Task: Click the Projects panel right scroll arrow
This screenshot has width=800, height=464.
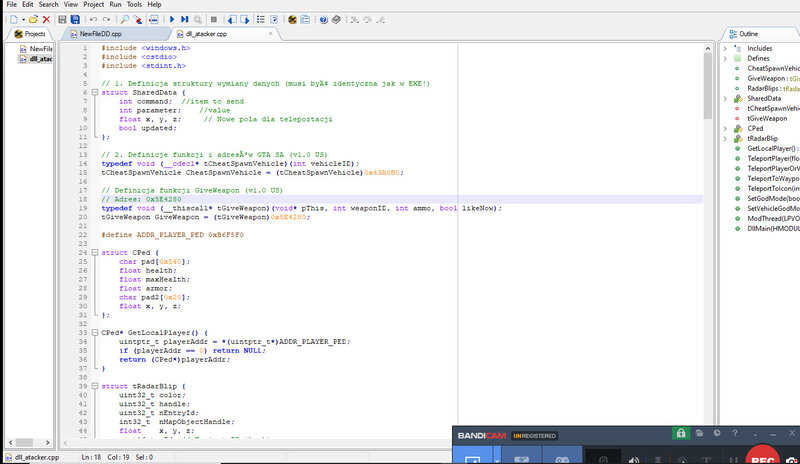Action: 47,443
